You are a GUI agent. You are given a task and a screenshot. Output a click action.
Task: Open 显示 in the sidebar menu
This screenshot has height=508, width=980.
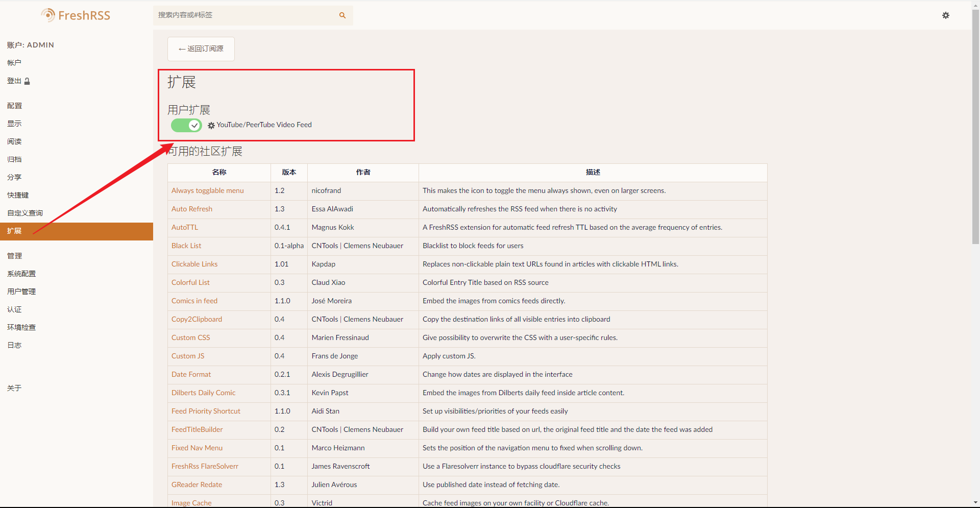tap(14, 124)
